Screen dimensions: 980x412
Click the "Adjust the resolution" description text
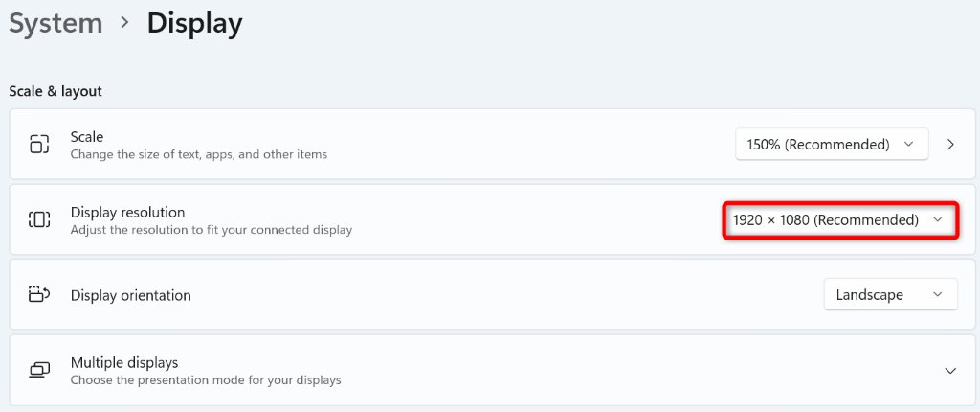coord(212,230)
